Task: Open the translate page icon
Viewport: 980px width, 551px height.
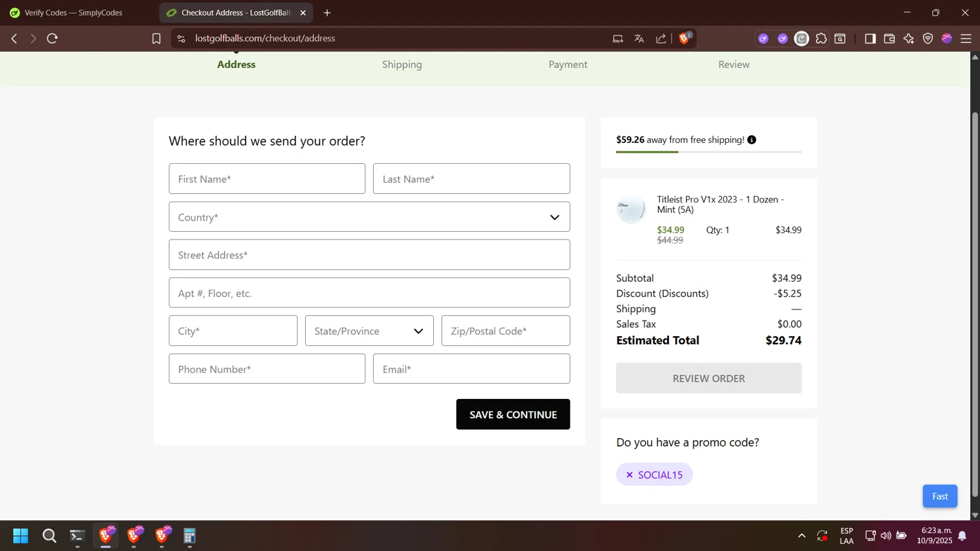Action: click(x=639, y=39)
